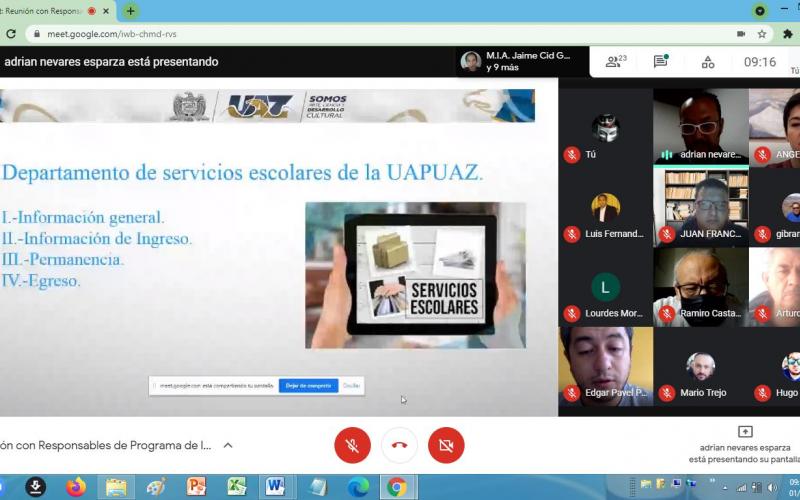
Task: Open the participants list showing 23 people
Action: point(616,62)
